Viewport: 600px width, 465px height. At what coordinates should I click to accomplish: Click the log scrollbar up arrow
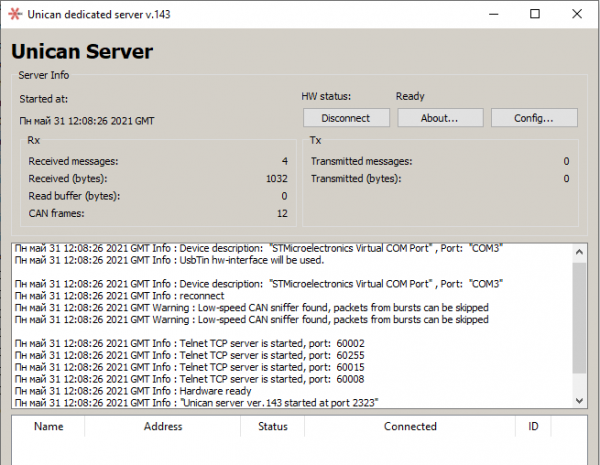[579, 252]
